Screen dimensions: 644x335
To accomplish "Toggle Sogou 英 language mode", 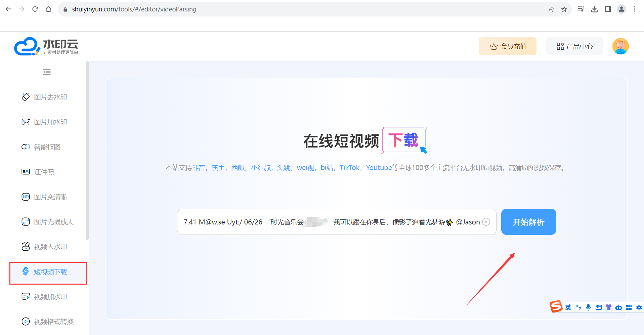I will [568, 307].
